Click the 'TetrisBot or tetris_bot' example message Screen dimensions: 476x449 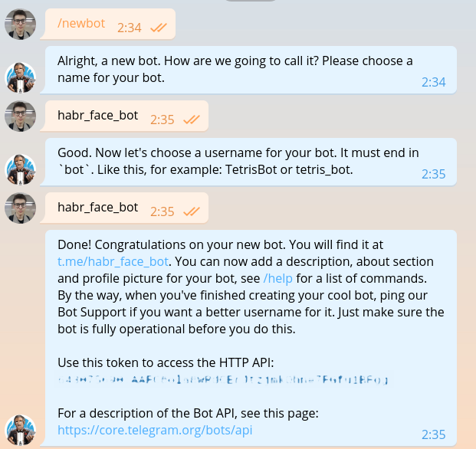pyautogui.click(x=205, y=169)
